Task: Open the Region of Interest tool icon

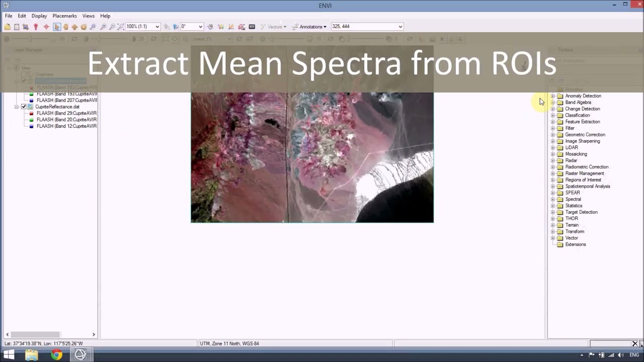Action: click(x=242, y=27)
